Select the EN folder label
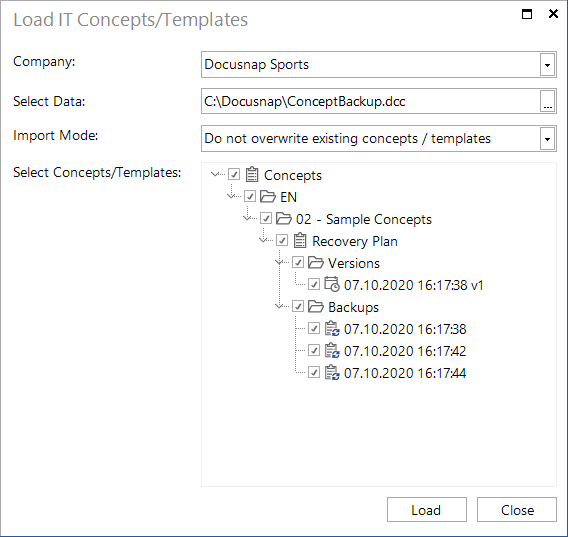The height and width of the screenshot is (537, 568). (289, 197)
